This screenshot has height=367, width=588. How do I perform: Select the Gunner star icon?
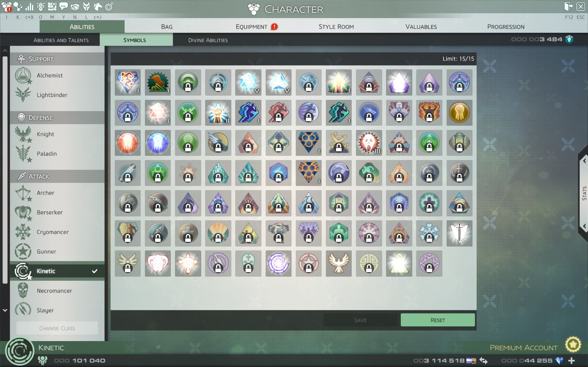tap(23, 251)
